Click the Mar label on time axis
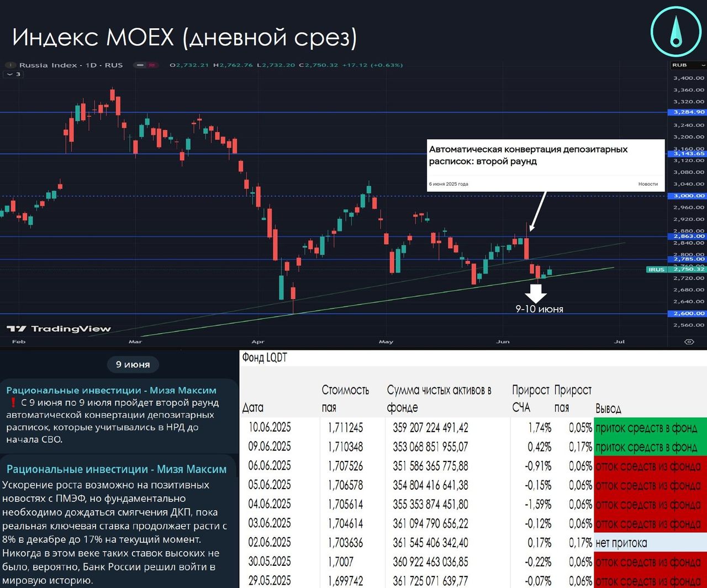 [x=135, y=342]
